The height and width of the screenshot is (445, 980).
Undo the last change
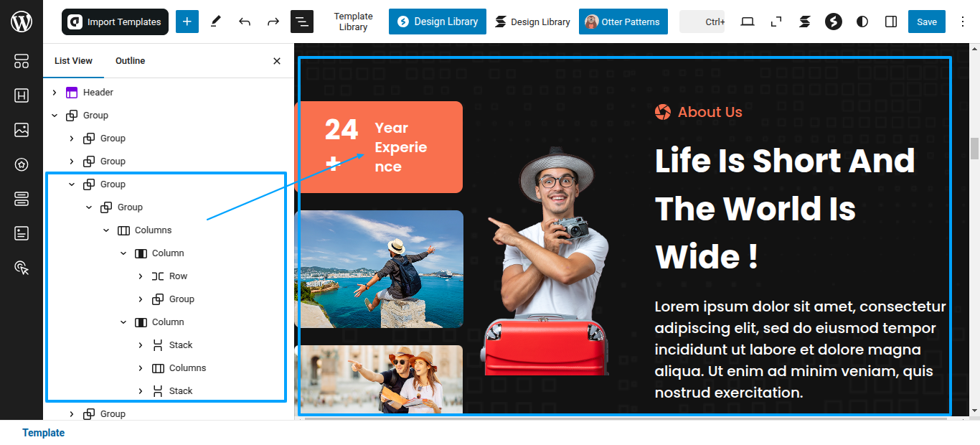245,22
